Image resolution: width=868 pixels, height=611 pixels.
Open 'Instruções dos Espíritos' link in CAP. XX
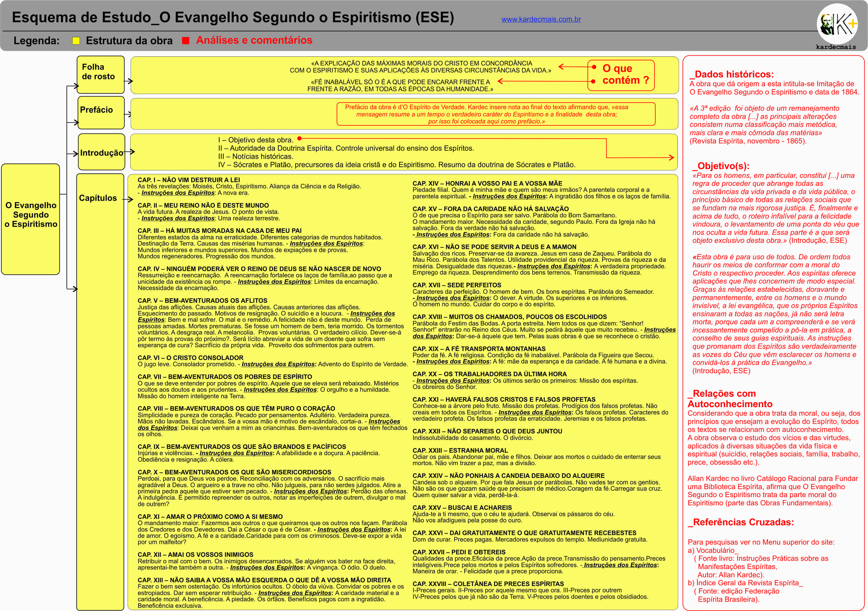(453, 380)
